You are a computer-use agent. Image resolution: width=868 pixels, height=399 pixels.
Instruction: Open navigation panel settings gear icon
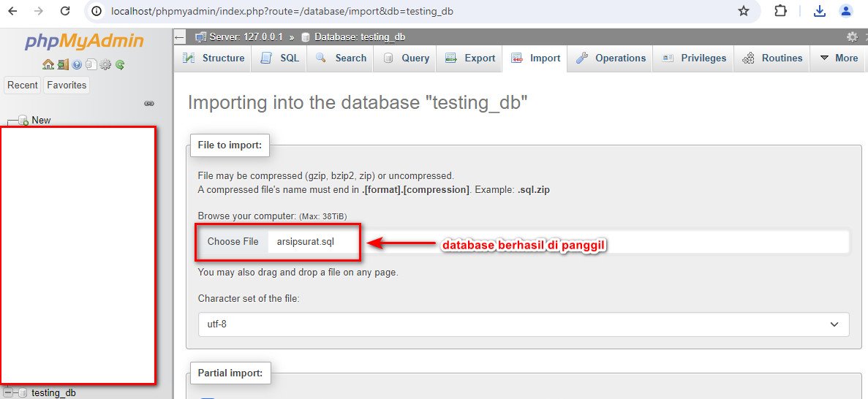[x=105, y=65]
